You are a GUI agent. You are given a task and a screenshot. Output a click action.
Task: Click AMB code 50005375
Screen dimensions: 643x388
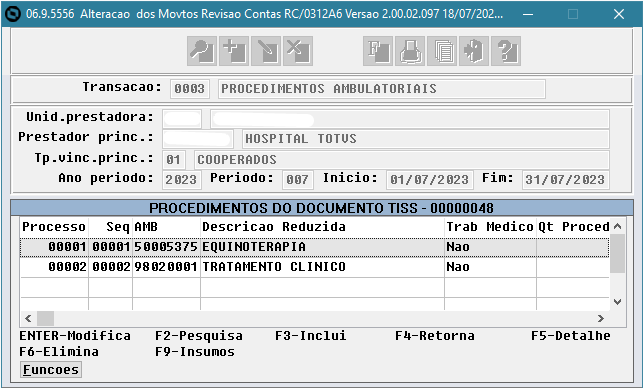pos(166,247)
